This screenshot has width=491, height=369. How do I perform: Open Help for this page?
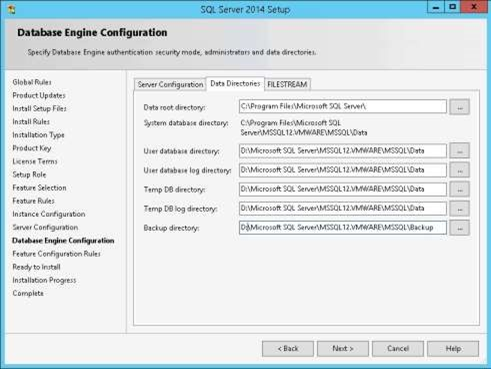(453, 349)
